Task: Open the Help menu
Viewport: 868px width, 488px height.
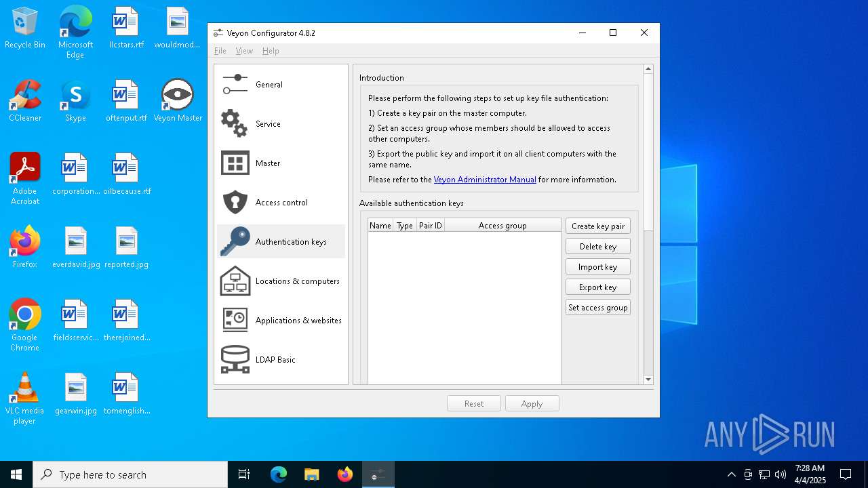Action: coord(271,51)
